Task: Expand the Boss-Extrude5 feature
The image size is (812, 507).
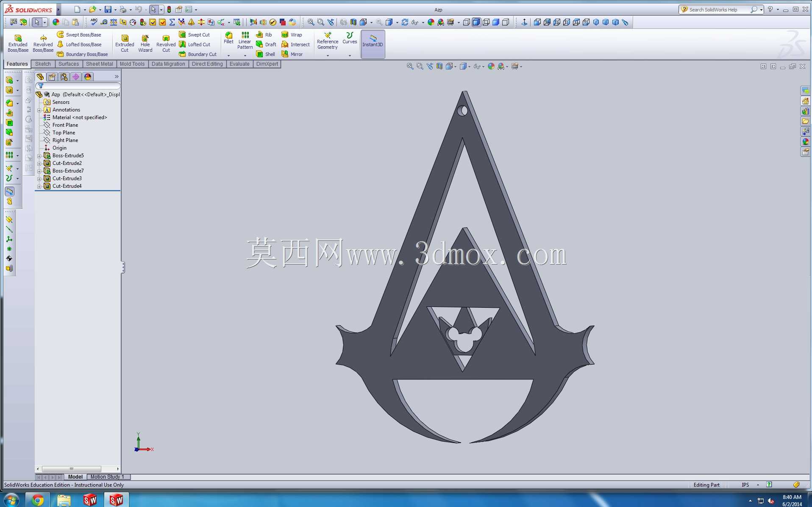Action: (39, 156)
